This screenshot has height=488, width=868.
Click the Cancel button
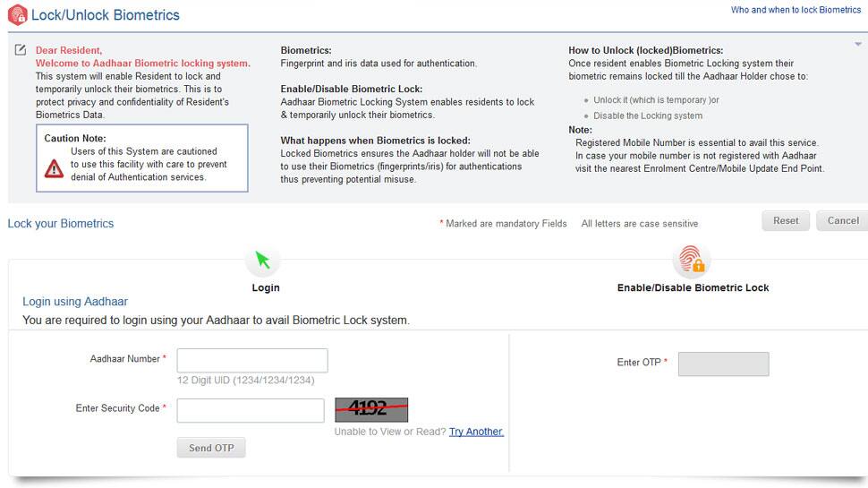click(x=843, y=220)
